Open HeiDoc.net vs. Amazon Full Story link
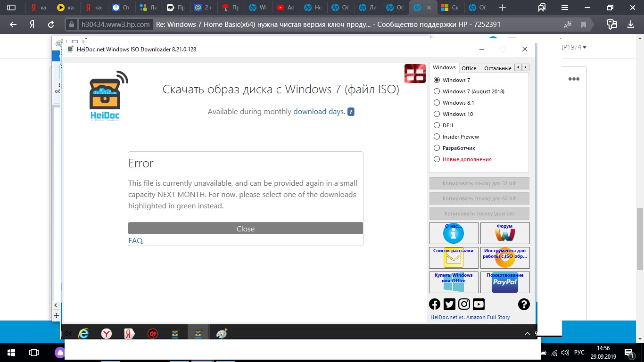Image resolution: width=644 pixels, height=362 pixels. coord(470,317)
